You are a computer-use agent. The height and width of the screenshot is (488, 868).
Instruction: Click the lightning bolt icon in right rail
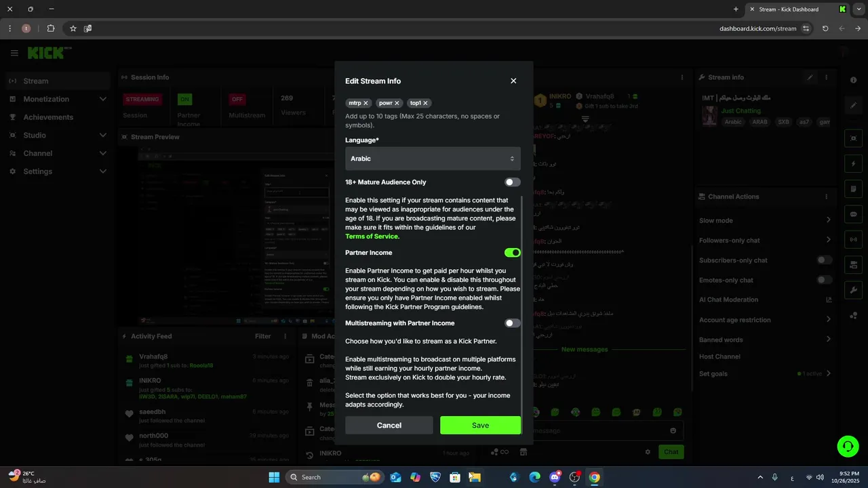click(854, 163)
